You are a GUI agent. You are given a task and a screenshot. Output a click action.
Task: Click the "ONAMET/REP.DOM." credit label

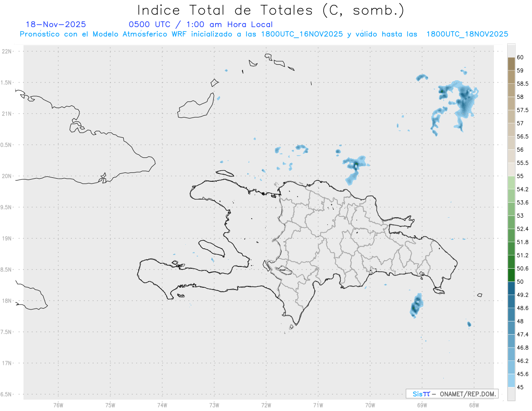[467, 394]
